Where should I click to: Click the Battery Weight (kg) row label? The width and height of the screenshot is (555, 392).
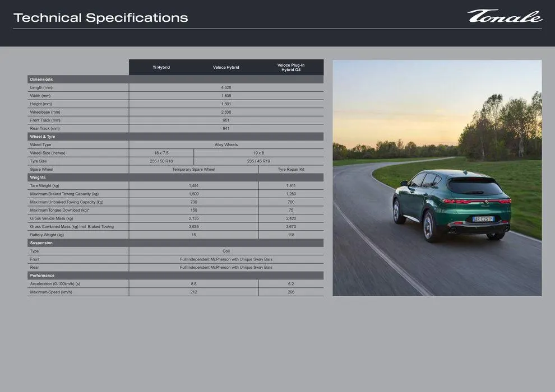point(47,235)
